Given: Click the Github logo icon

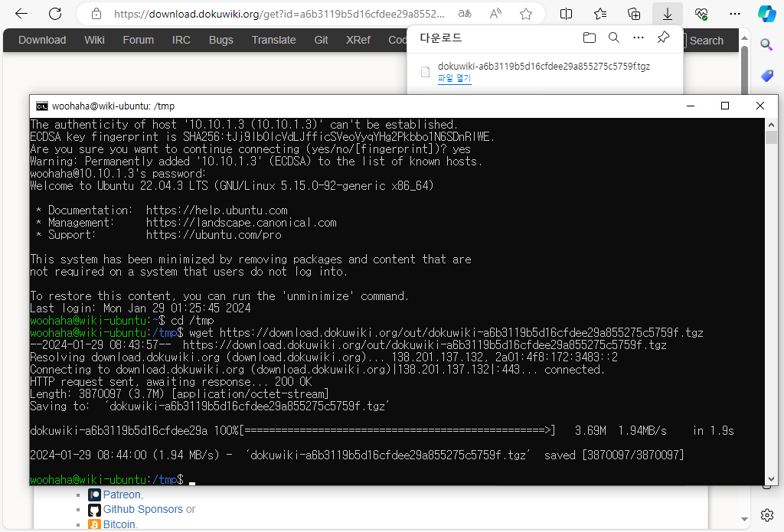Looking at the screenshot, I should (94, 510).
